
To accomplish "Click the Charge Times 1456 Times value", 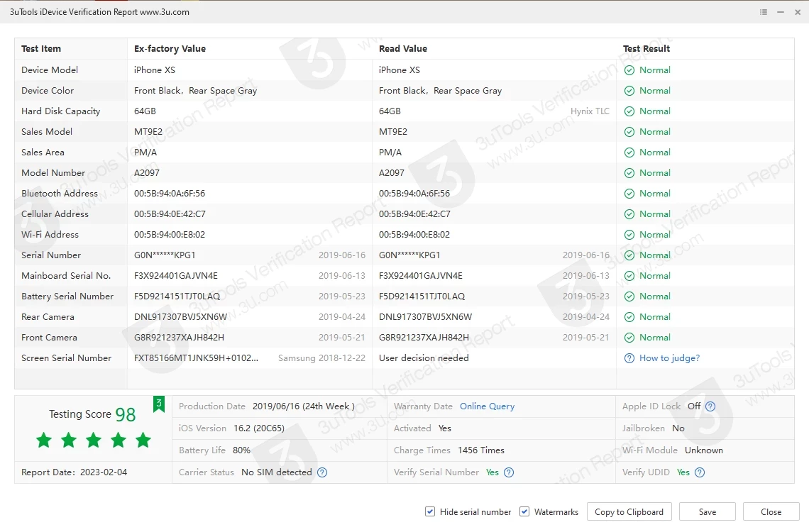I will point(481,450).
